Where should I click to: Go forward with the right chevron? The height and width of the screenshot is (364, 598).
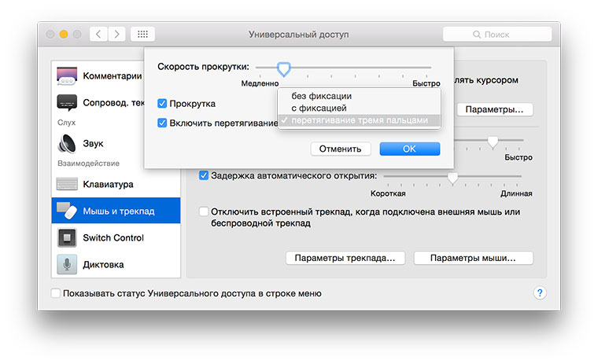(x=116, y=35)
